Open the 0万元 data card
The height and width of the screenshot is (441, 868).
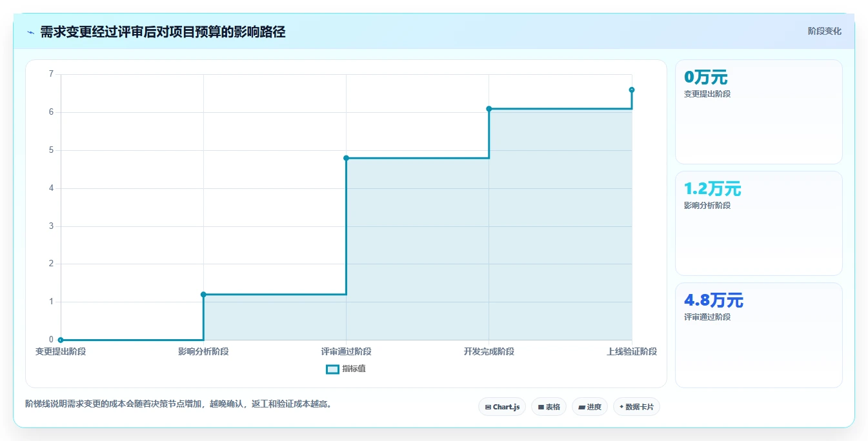click(x=759, y=112)
